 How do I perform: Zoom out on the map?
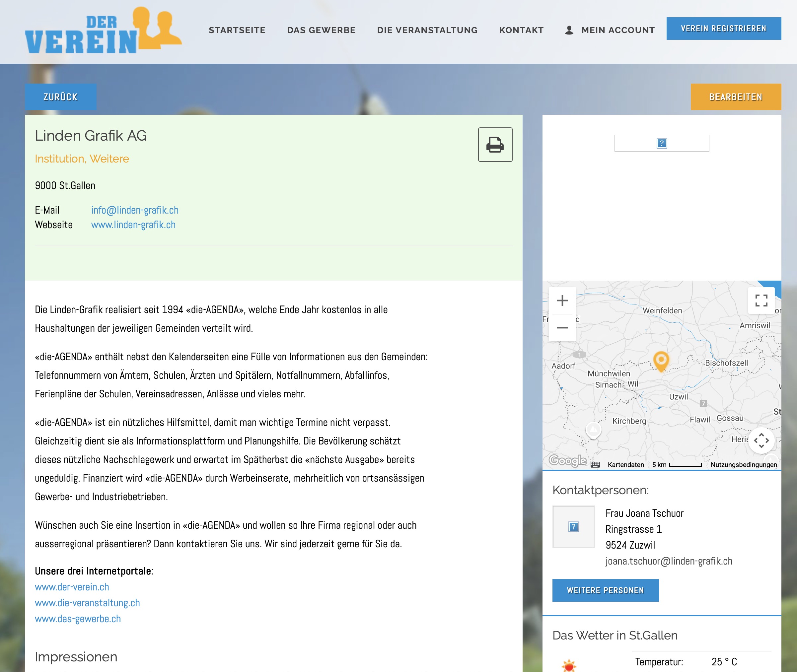[562, 328]
